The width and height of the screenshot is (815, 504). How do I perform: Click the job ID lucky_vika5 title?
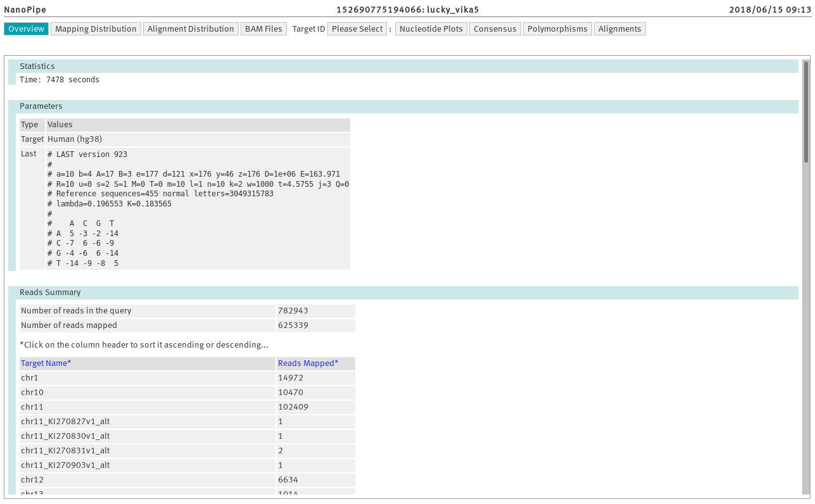tap(408, 10)
